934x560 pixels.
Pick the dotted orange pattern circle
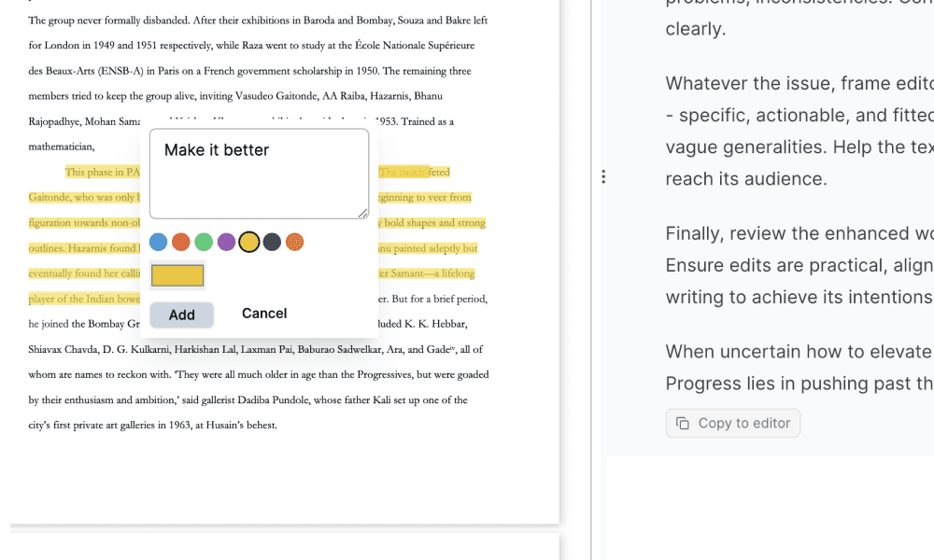coord(294,243)
